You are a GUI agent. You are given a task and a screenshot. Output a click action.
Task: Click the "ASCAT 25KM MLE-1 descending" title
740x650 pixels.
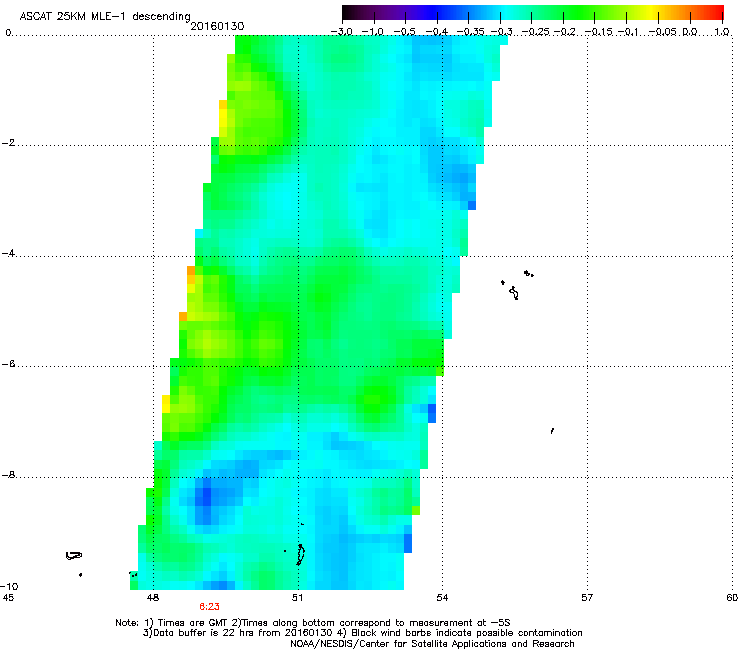tap(105, 17)
